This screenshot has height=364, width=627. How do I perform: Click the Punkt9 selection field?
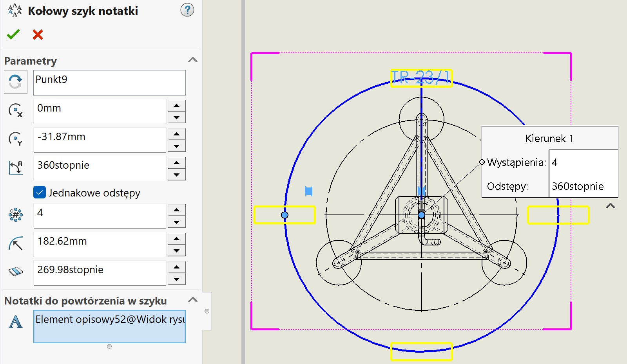click(x=109, y=83)
